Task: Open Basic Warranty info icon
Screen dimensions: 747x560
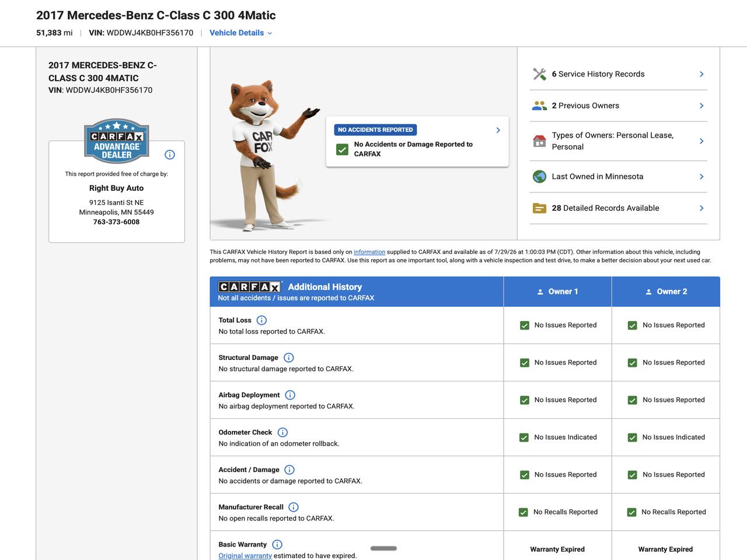Action: tap(277, 544)
